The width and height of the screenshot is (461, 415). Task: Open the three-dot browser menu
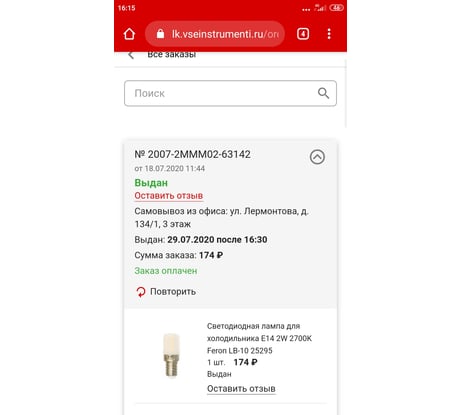[x=329, y=34]
